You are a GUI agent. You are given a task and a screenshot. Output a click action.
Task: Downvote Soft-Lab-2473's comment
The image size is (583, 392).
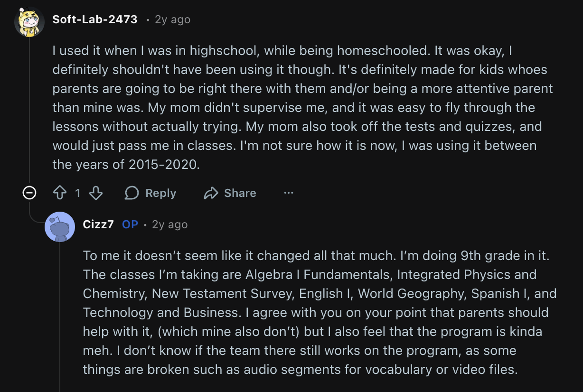(x=96, y=193)
